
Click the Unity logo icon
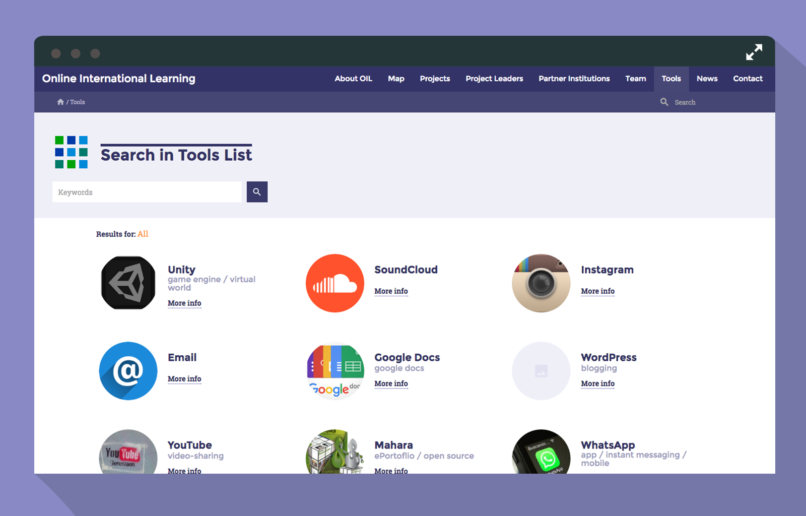[x=128, y=283]
